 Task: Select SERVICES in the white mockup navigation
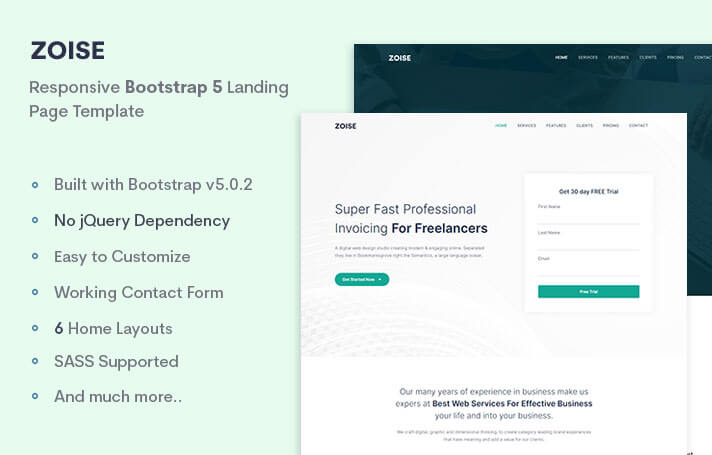(527, 125)
